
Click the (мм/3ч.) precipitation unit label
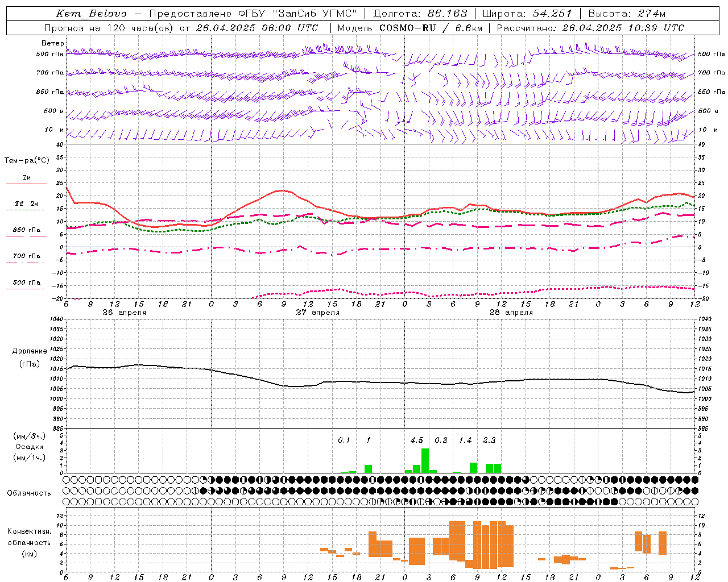29,436
